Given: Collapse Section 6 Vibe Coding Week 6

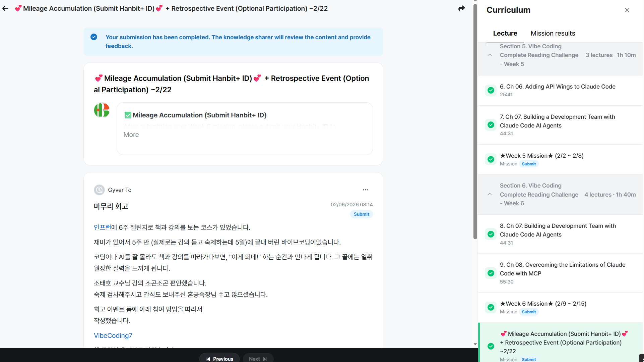Looking at the screenshot, I should pos(490,194).
